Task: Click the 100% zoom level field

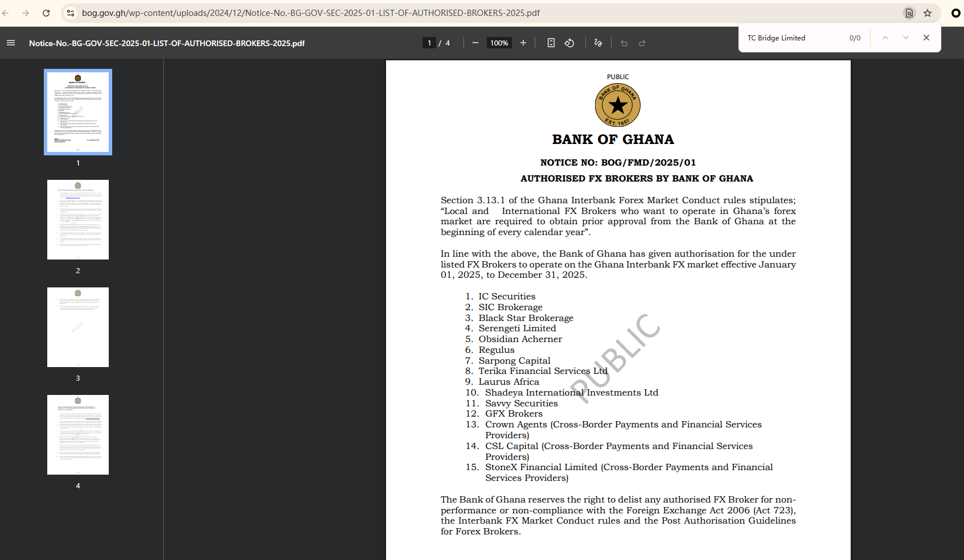Action: tap(499, 43)
